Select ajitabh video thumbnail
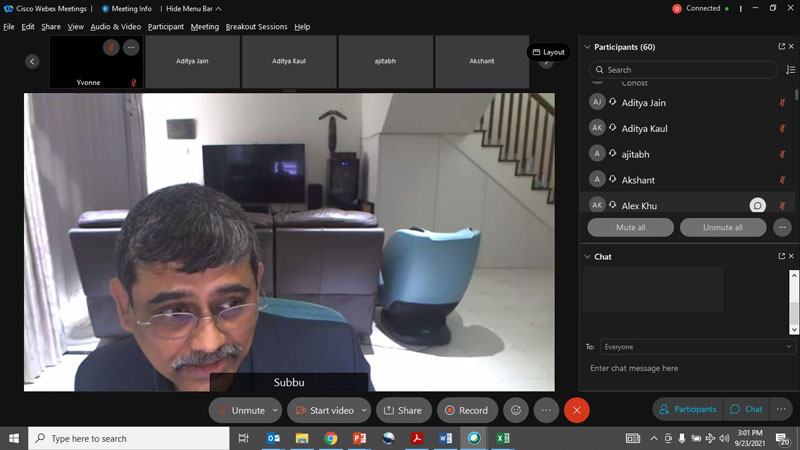 pos(385,61)
